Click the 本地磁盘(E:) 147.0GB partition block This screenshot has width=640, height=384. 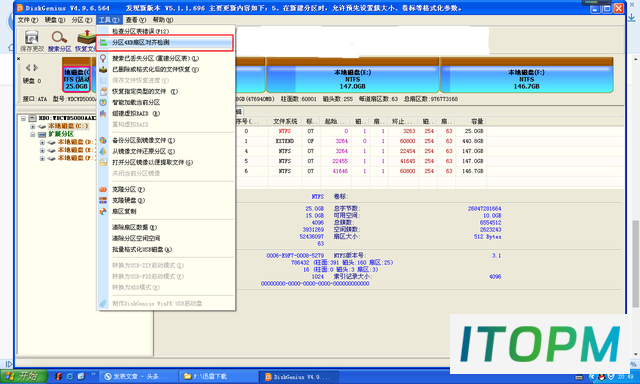tap(352, 75)
